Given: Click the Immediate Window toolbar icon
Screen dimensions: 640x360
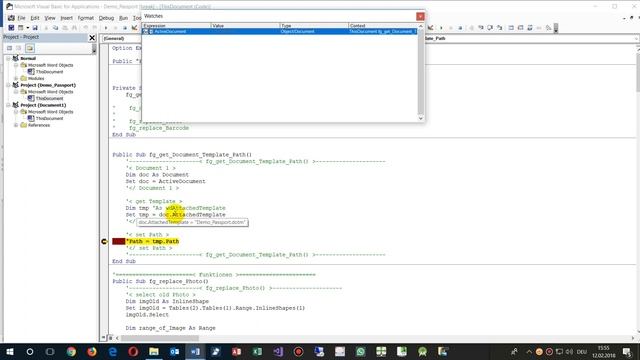Looking at the screenshot, I should click(520, 28).
